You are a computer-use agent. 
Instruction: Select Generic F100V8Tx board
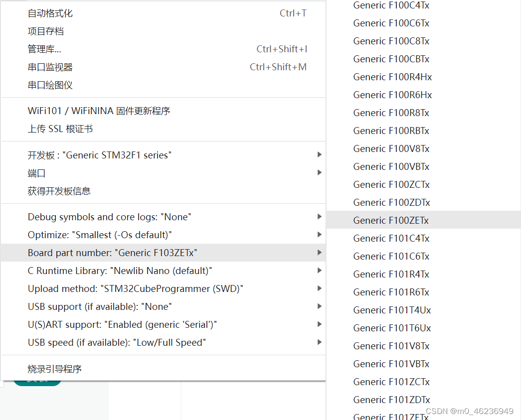tap(424, 149)
